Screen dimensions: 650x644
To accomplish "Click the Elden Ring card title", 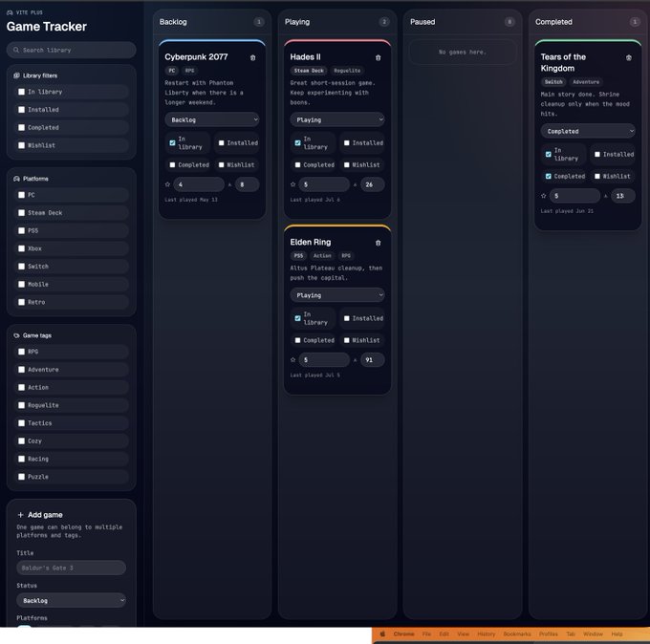I will pos(311,242).
